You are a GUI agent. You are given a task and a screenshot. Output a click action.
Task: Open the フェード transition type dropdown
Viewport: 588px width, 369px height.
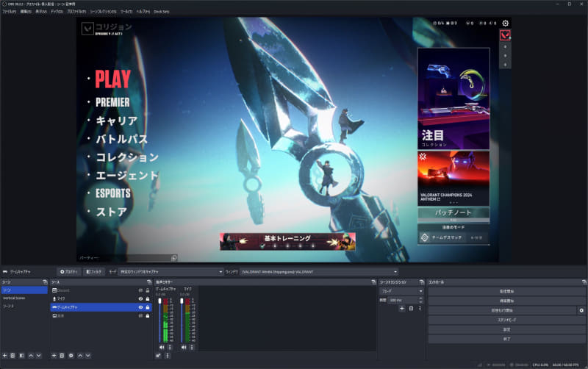point(401,291)
